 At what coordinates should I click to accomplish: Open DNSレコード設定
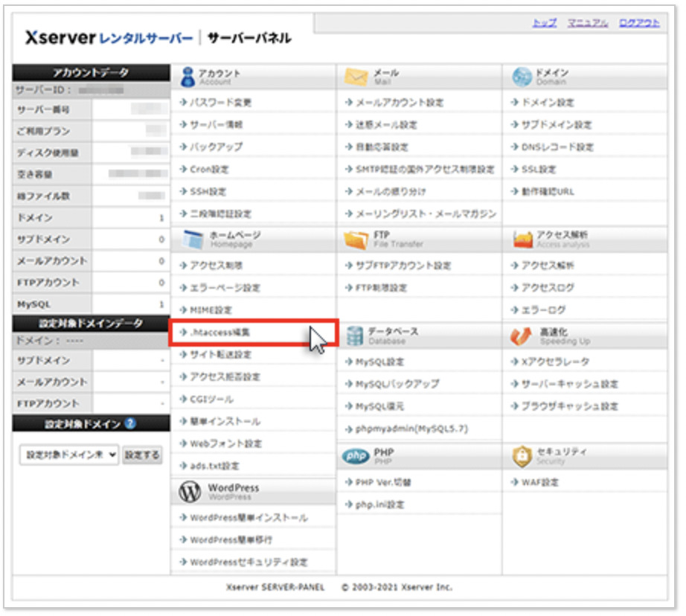(x=557, y=147)
